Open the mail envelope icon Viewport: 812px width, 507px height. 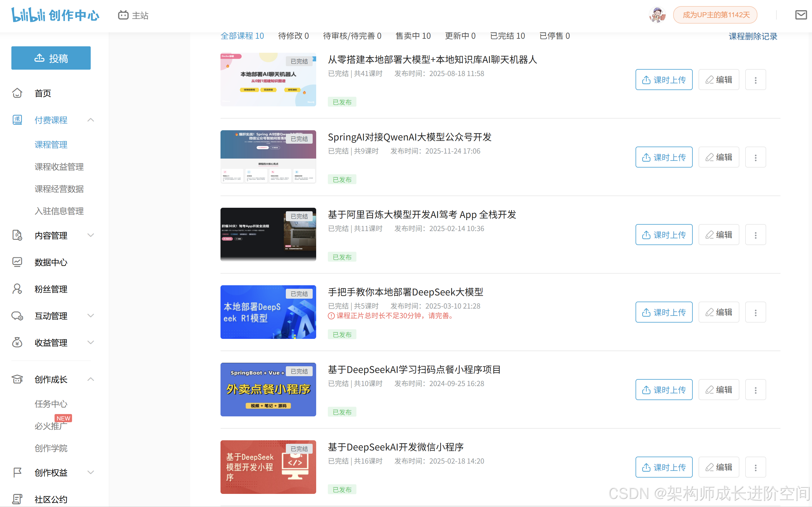click(801, 15)
